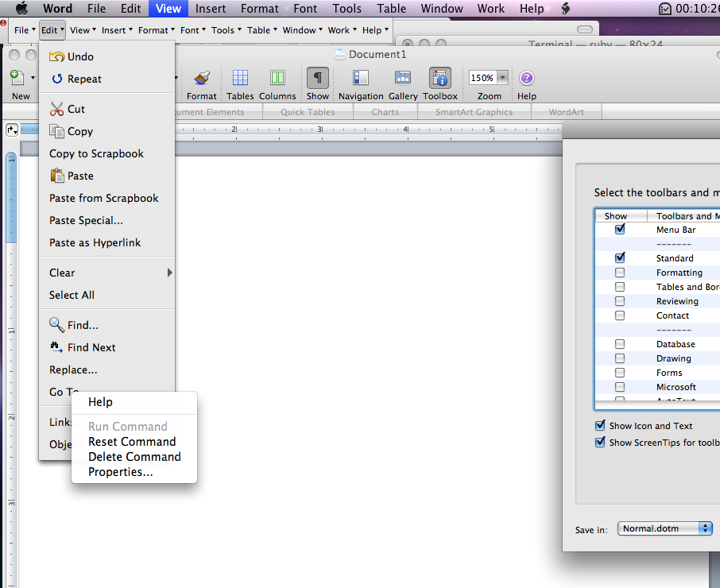Open the Quick Tables elements tab
This screenshot has height=588, width=720.
[x=308, y=112]
